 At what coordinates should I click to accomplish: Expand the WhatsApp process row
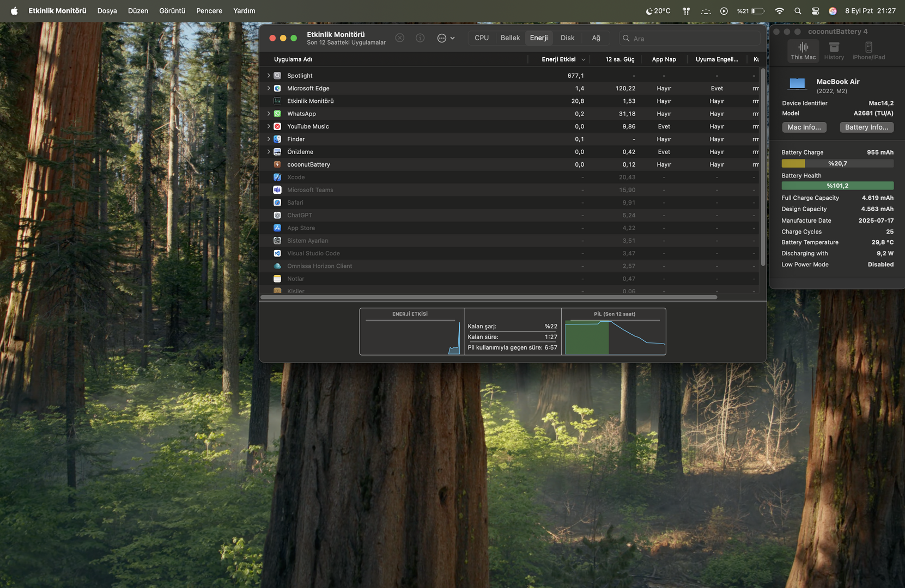pyautogui.click(x=269, y=114)
